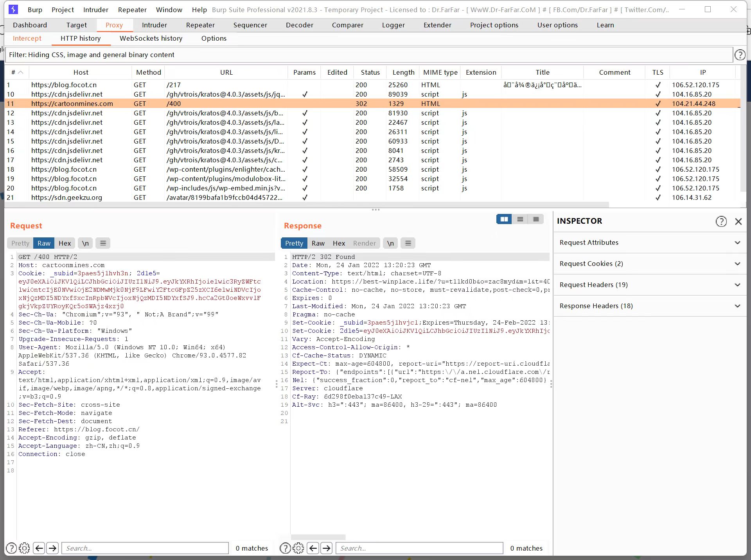
Task: Switch Response view to Hex
Action: point(339,243)
